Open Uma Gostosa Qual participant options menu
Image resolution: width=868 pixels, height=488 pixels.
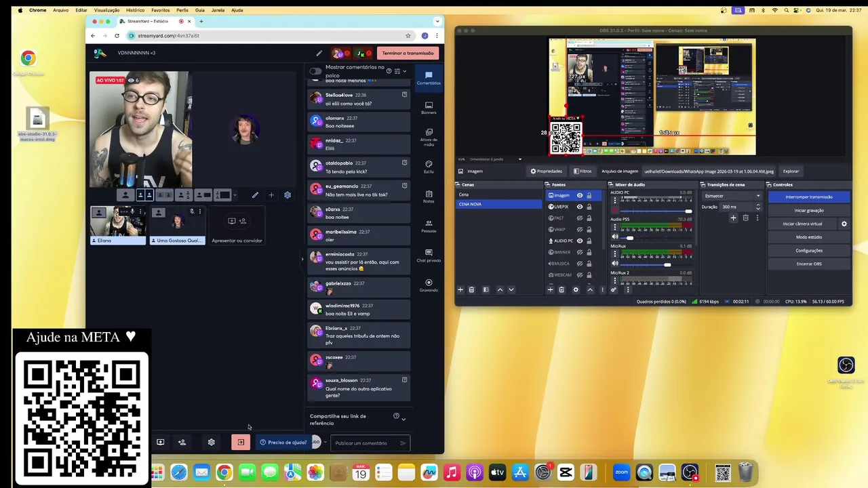pyautogui.click(x=200, y=211)
